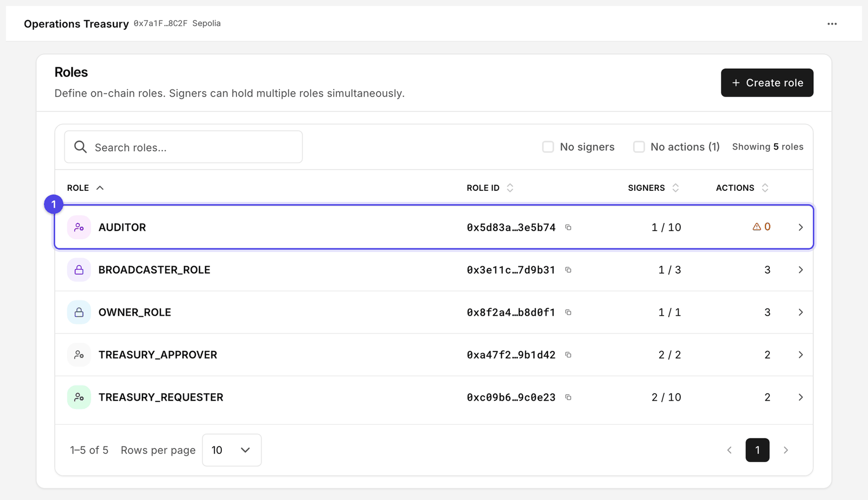Click the Create role button
The width and height of the screenshot is (868, 500).
[x=767, y=82]
